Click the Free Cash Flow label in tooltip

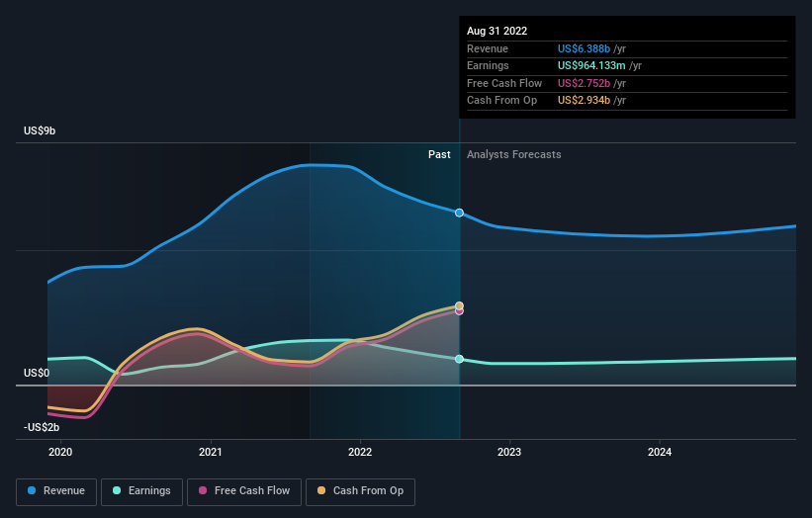[x=504, y=83]
